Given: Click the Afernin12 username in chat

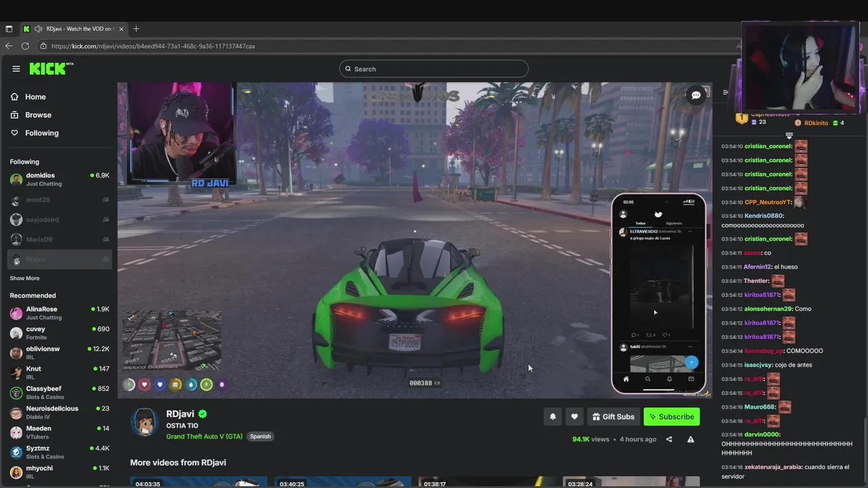Looking at the screenshot, I should click(x=758, y=267).
